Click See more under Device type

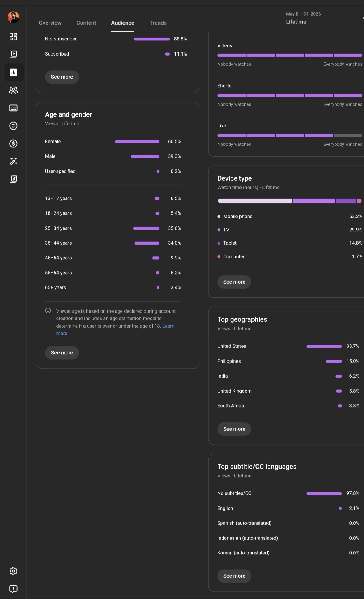click(x=234, y=282)
